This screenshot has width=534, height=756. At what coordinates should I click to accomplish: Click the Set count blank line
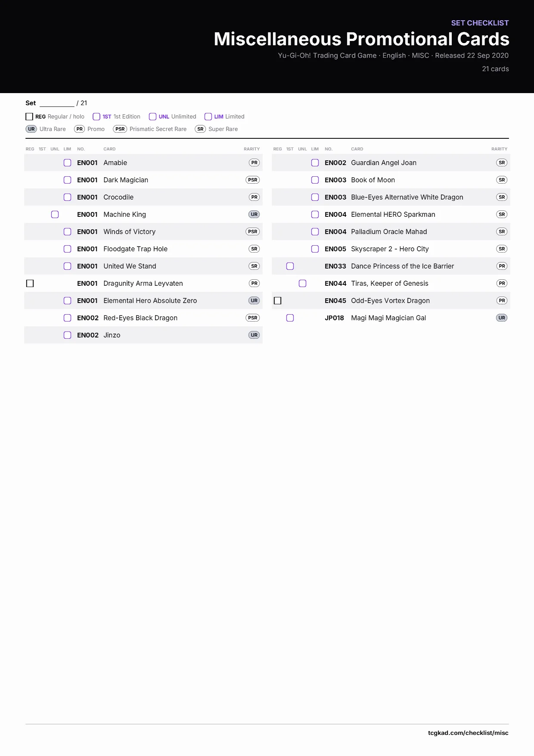[x=57, y=103]
